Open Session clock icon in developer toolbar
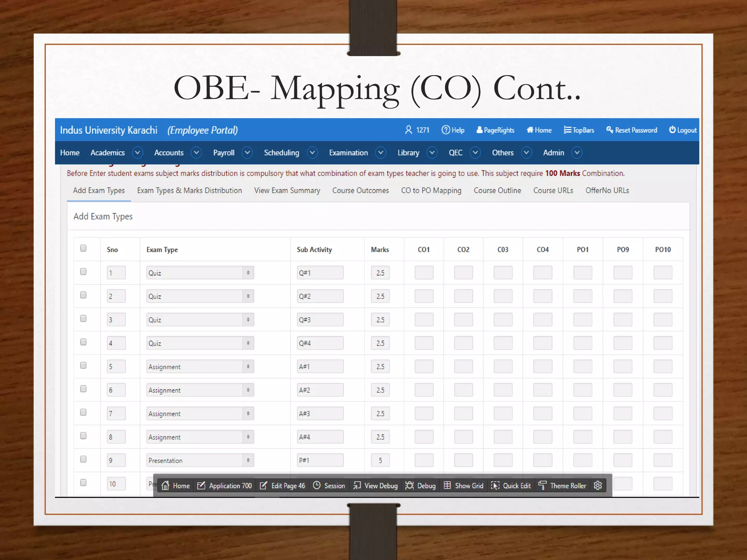The width and height of the screenshot is (747, 560). coord(317,485)
